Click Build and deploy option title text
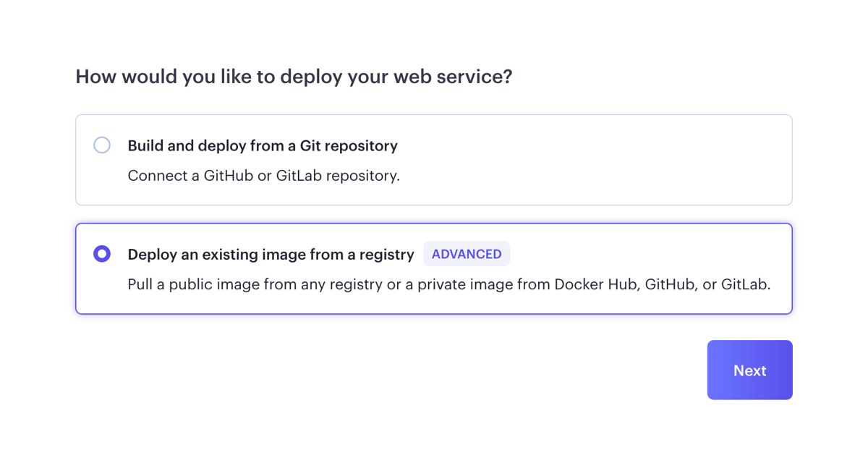868x468 pixels. tap(263, 145)
